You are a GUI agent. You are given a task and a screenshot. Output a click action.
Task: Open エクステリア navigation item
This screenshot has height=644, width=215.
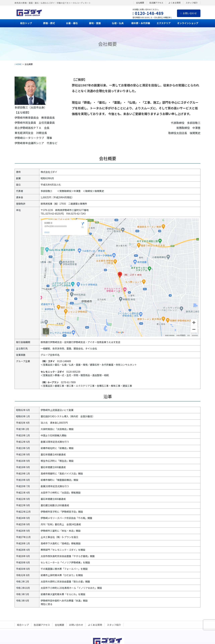point(163,23)
